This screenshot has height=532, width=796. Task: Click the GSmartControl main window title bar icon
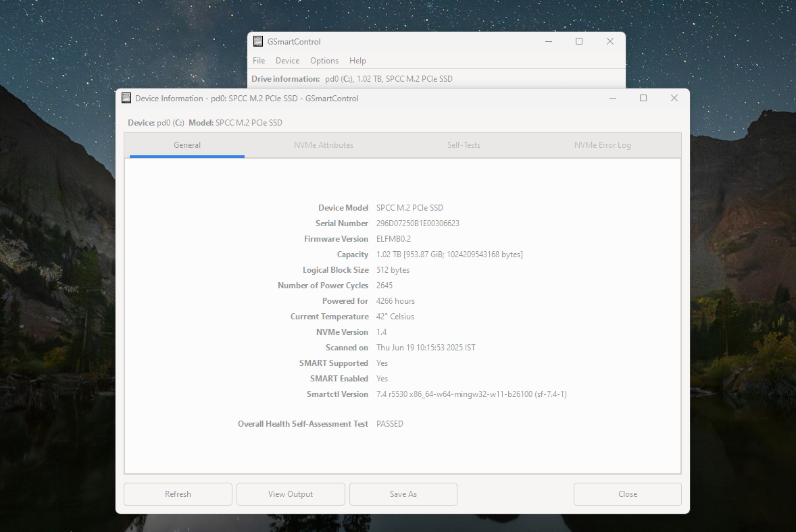tap(258, 41)
